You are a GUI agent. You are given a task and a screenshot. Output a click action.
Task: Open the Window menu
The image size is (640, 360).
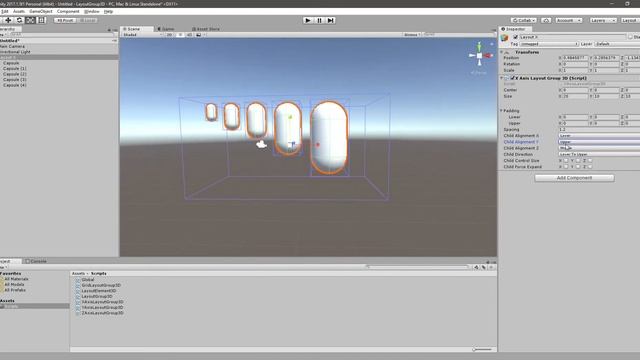pyautogui.click(x=91, y=11)
